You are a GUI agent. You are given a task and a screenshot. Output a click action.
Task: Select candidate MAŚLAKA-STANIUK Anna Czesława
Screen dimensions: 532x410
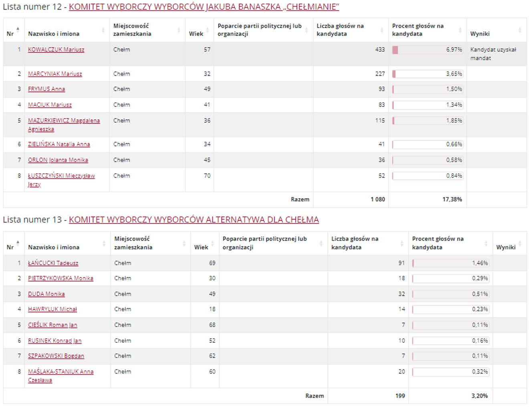coord(60,372)
